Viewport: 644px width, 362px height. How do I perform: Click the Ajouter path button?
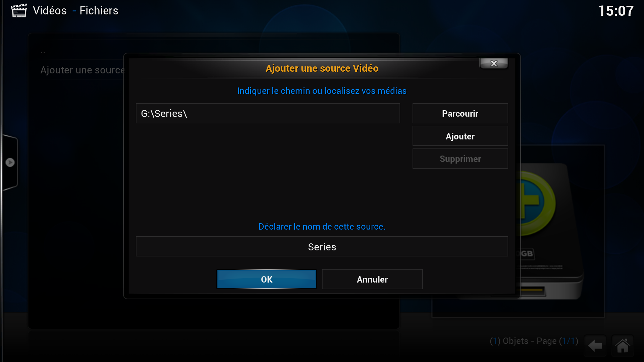[x=460, y=136]
